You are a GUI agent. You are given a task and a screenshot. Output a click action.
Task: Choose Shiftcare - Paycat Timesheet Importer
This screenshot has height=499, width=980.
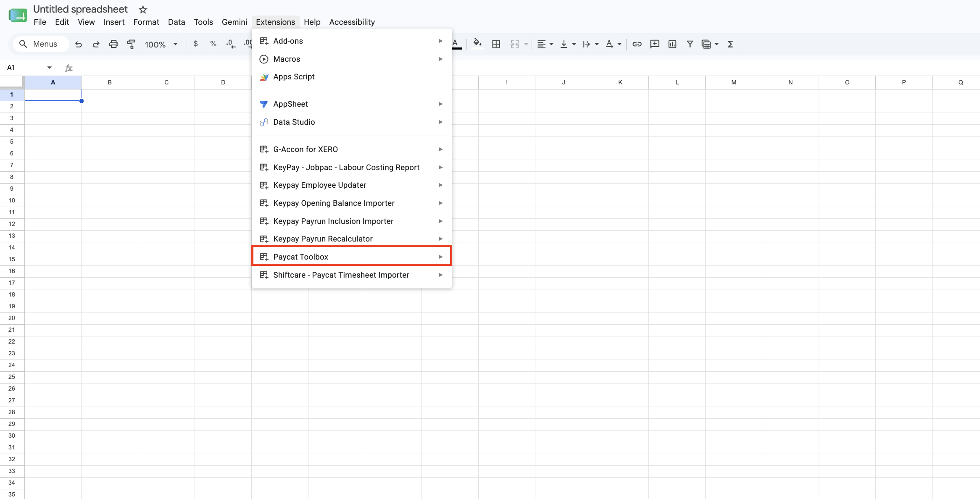point(352,275)
